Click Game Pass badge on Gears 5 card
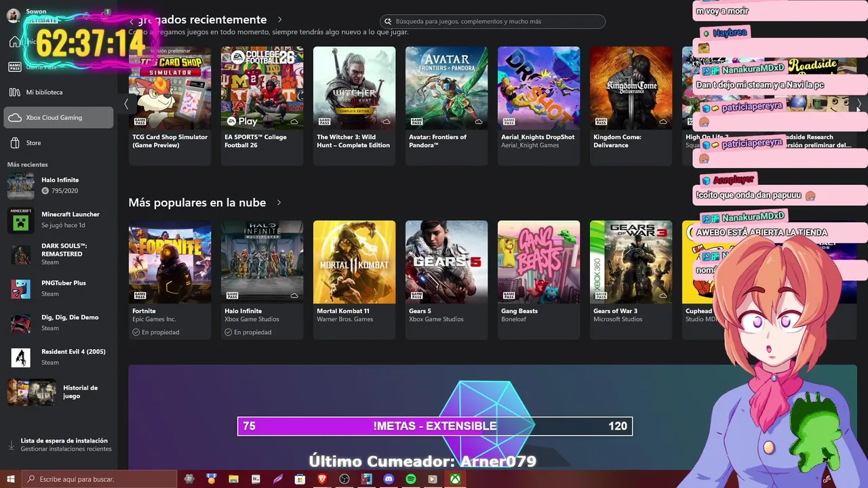 pyautogui.click(x=416, y=295)
